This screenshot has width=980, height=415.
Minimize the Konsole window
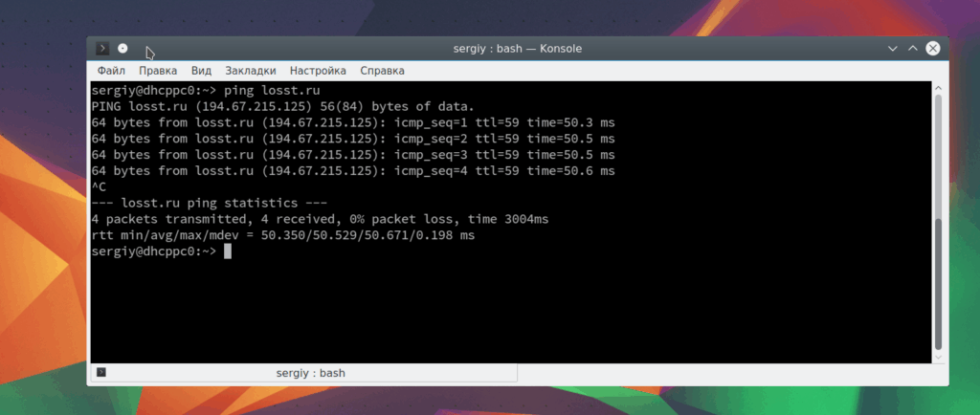(x=893, y=49)
